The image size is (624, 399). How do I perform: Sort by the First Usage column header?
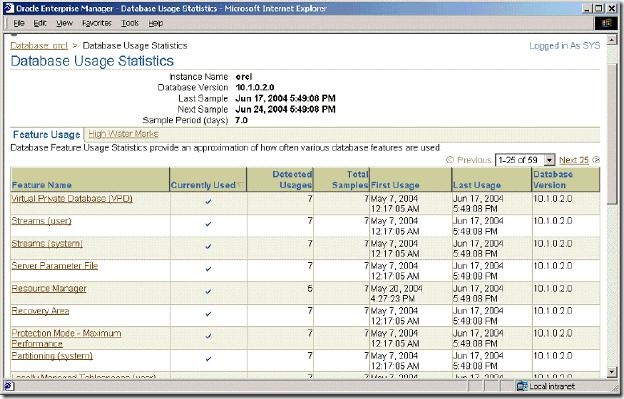pos(395,185)
